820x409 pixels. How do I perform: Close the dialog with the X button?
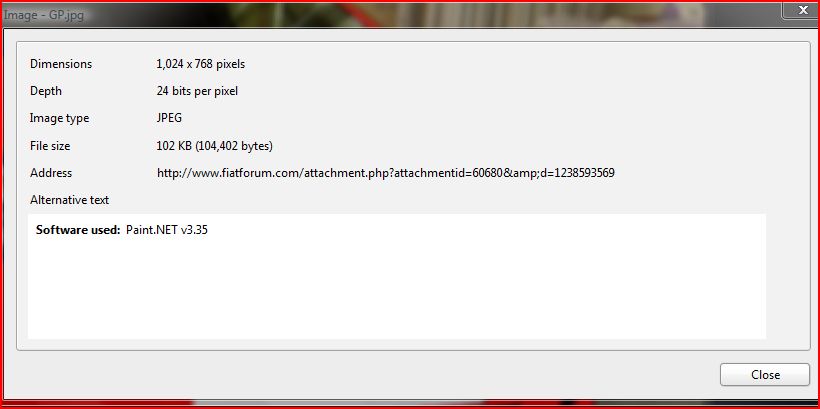tap(802, 10)
